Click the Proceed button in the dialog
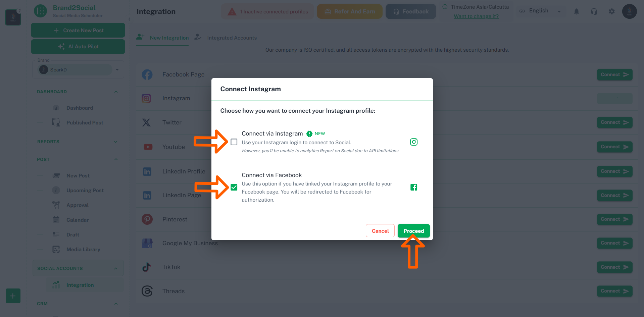Screen dimensions: 644x317 (x=413, y=231)
